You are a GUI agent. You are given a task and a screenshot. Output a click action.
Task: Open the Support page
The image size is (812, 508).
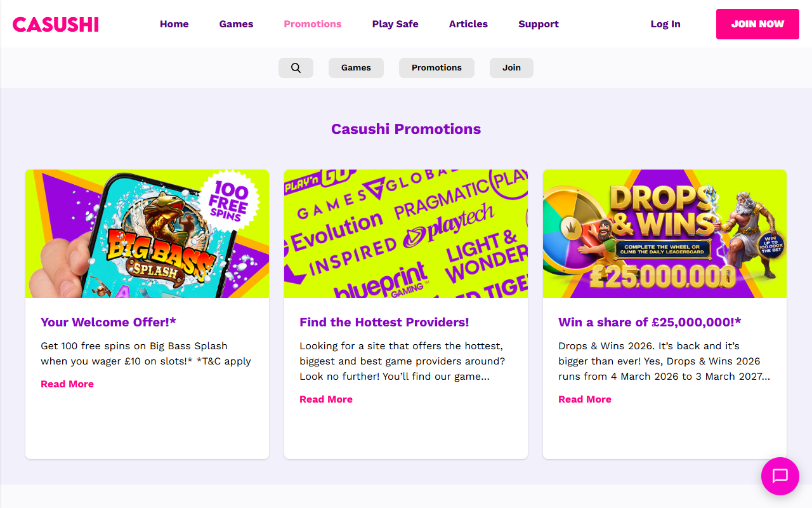click(x=539, y=23)
